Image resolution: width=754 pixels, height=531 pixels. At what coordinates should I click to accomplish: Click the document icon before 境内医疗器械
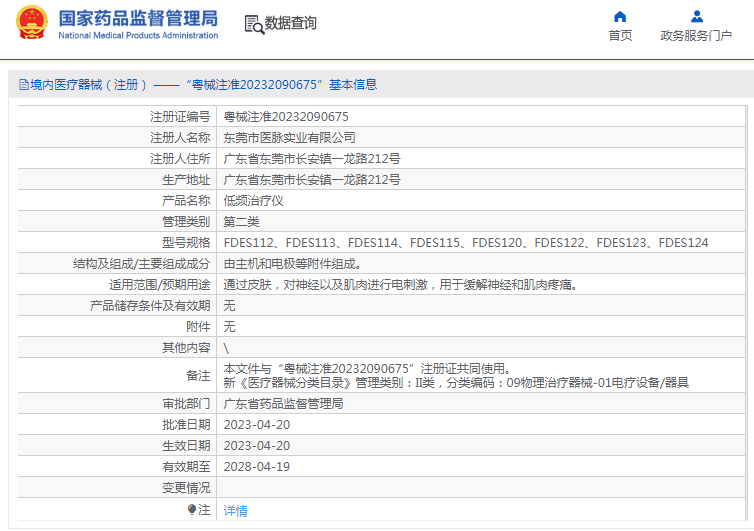[24, 85]
